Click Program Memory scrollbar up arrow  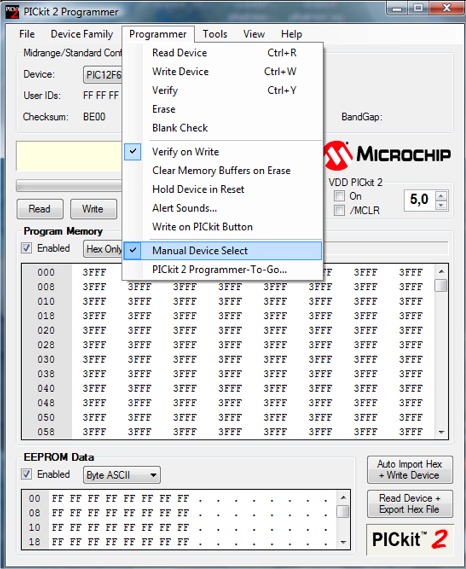[x=441, y=271]
